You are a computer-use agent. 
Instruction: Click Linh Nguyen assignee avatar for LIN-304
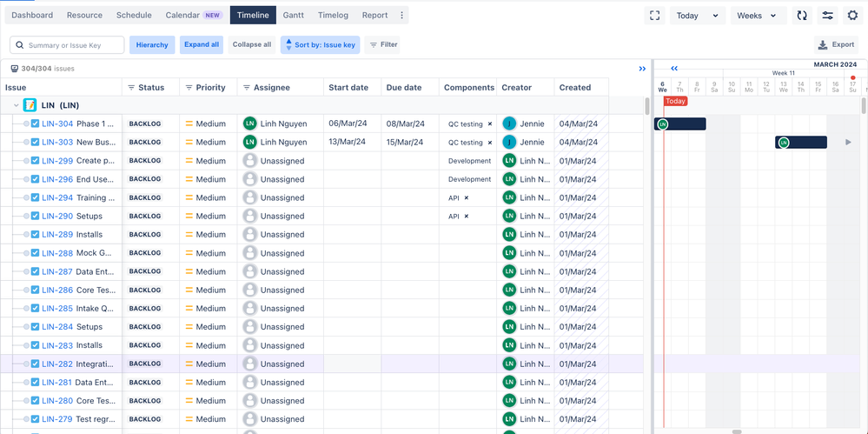pos(249,124)
